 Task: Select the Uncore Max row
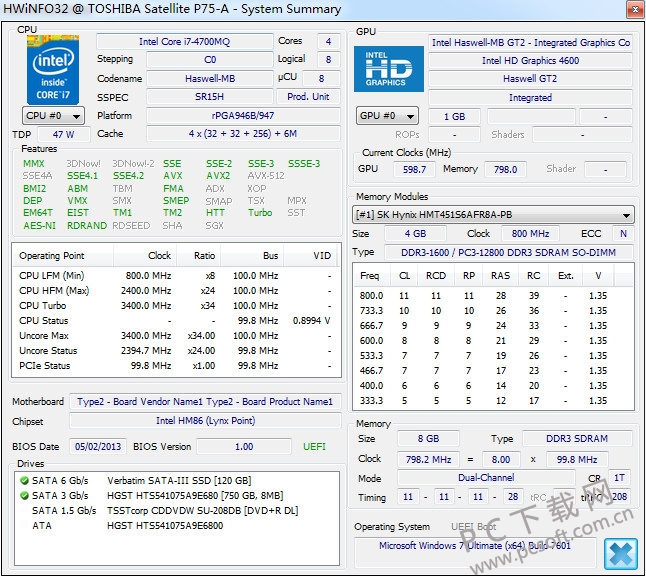(x=176, y=336)
